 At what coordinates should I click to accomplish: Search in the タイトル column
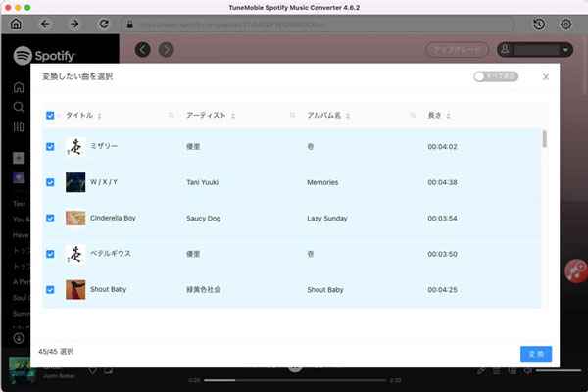click(x=171, y=116)
